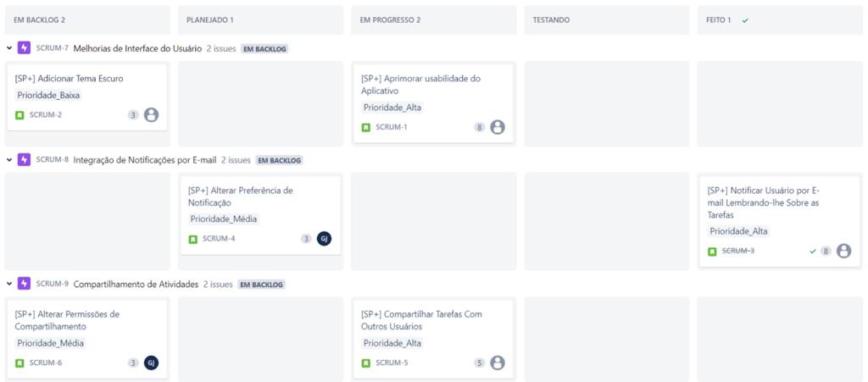The width and height of the screenshot is (868, 382).
Task: Click the purple epic icon for SCRUM-7
Action: (x=25, y=48)
